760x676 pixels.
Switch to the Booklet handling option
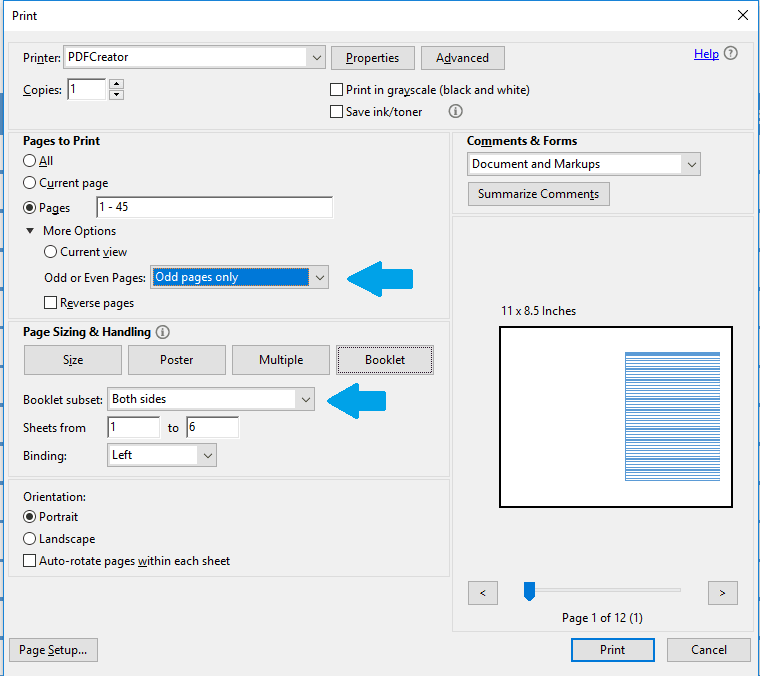tap(385, 360)
